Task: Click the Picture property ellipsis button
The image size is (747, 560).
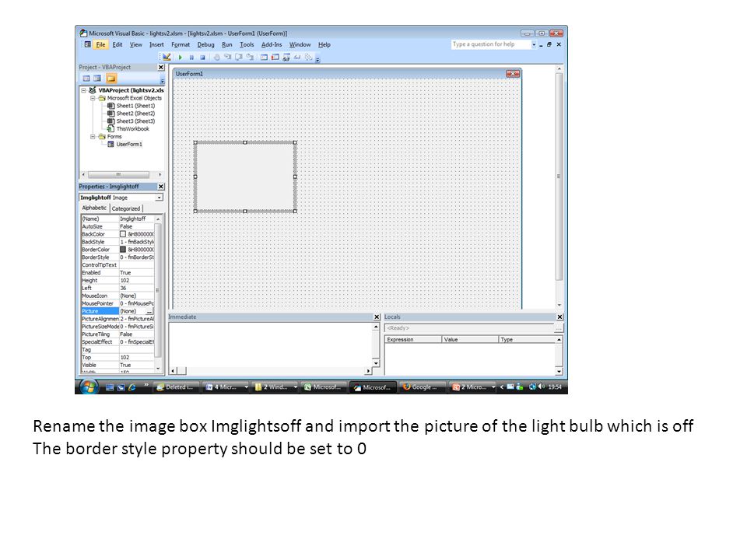Action: pos(149,311)
